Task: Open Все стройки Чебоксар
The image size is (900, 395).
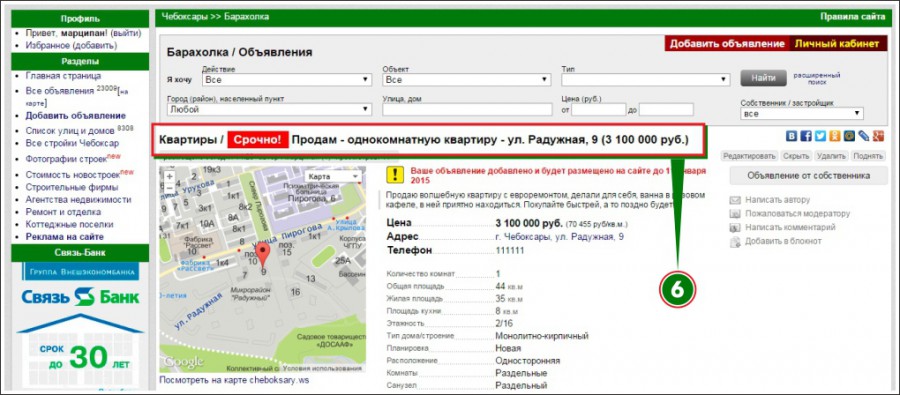Action: [72, 144]
